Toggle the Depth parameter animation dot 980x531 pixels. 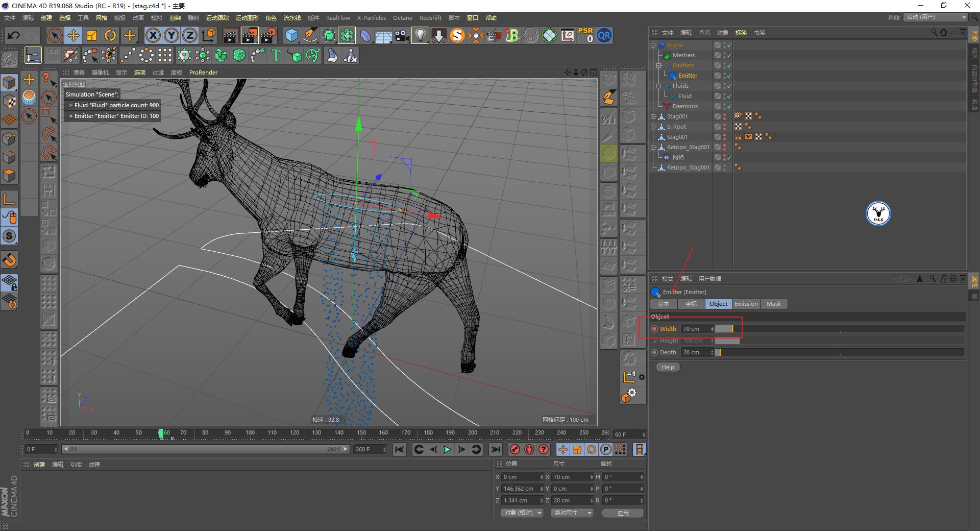(654, 352)
